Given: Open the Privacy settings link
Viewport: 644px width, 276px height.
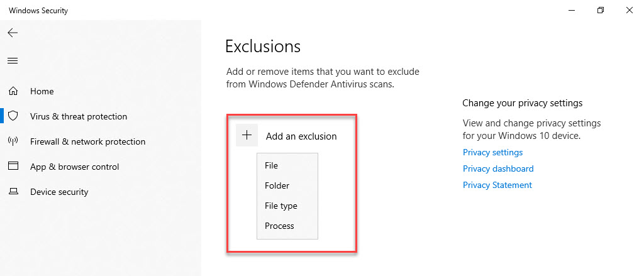Looking at the screenshot, I should point(492,152).
